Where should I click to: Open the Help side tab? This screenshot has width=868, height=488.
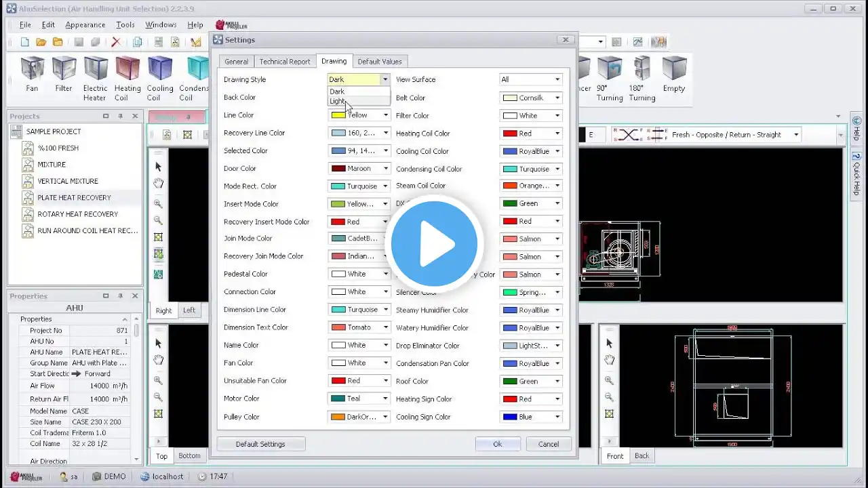coord(856,129)
